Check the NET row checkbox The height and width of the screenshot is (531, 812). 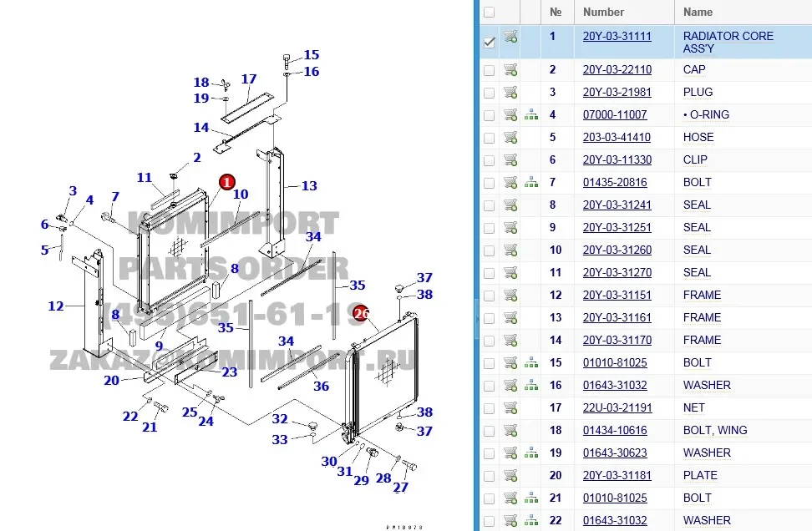point(489,409)
